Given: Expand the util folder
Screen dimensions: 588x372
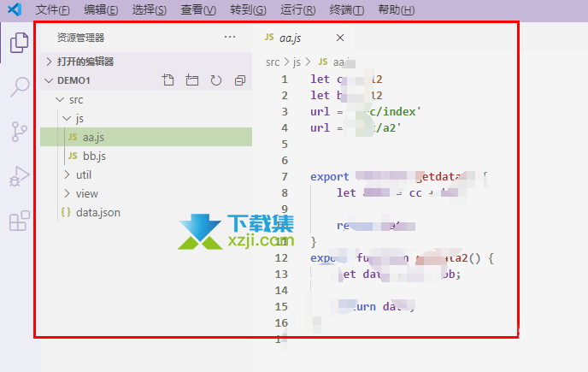Looking at the screenshot, I should coord(146,174).
